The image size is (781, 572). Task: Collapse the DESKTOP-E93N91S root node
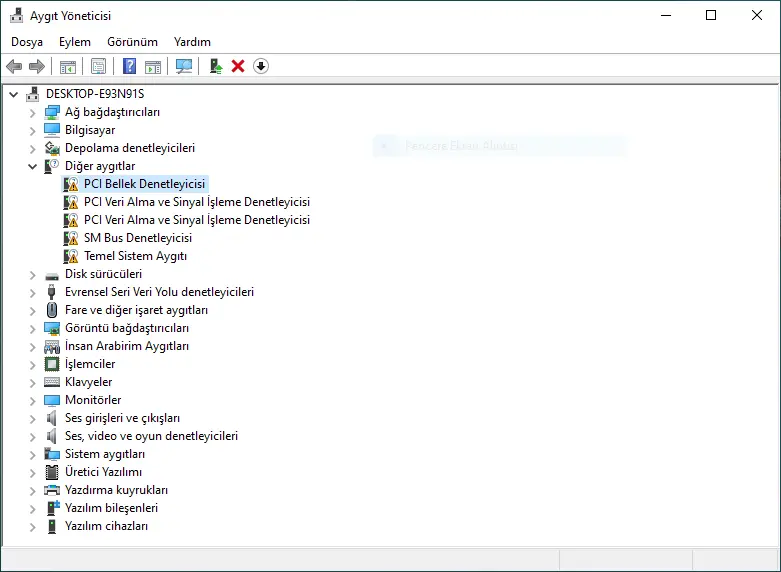14,94
